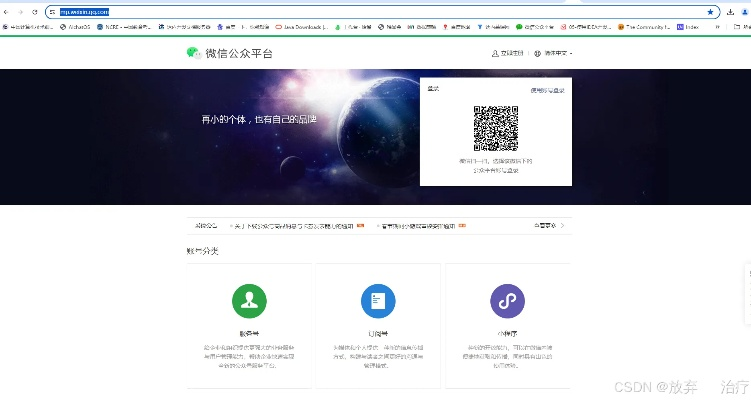
Task: Click the green 服务号 service account icon
Action: (249, 301)
